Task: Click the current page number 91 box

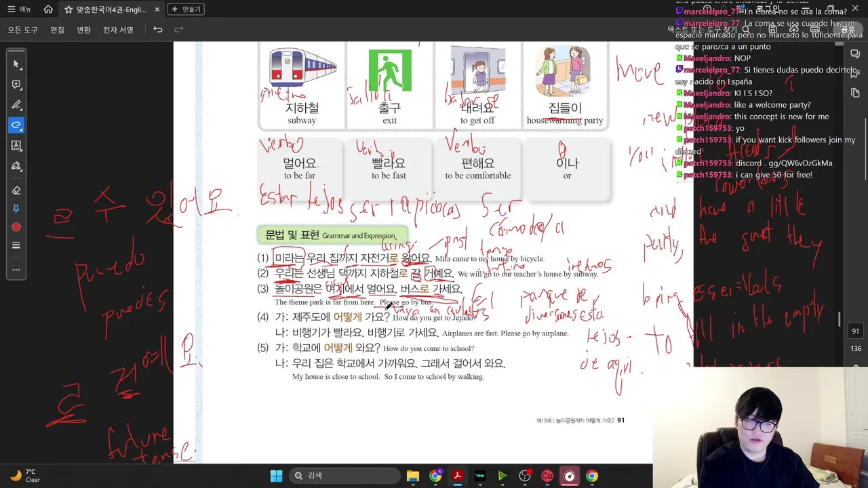Action: click(x=855, y=331)
